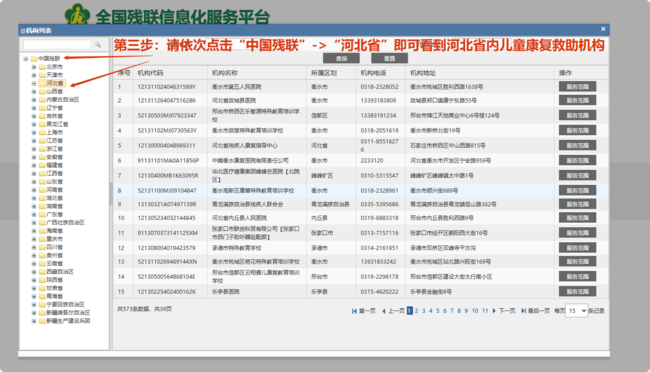This screenshot has height=372, width=650.
Task: Expand the 广西壮族自治区 tree node
Action: pyautogui.click(x=34, y=223)
